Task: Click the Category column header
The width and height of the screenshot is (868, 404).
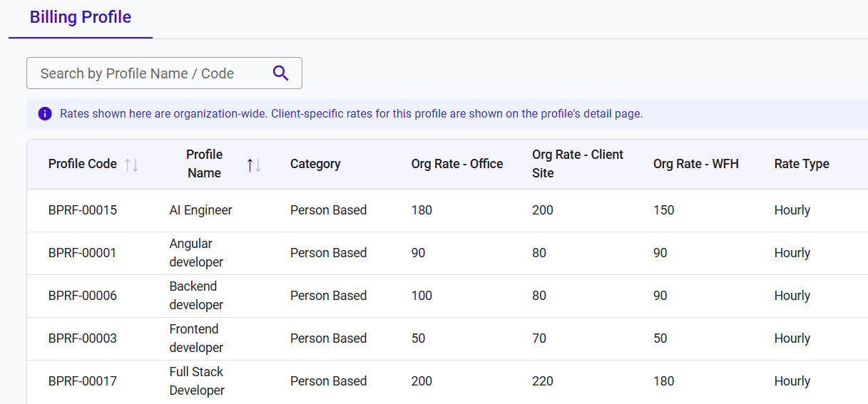Action: point(315,164)
